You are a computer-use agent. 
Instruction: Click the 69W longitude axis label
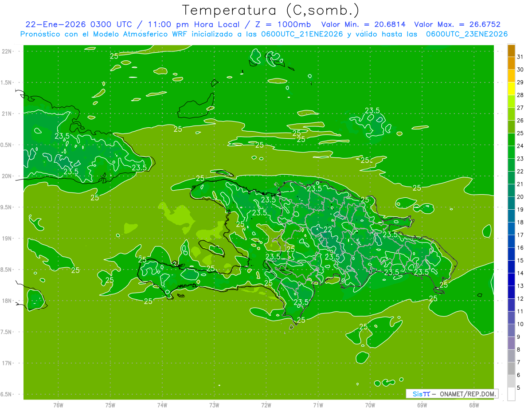[422, 405]
